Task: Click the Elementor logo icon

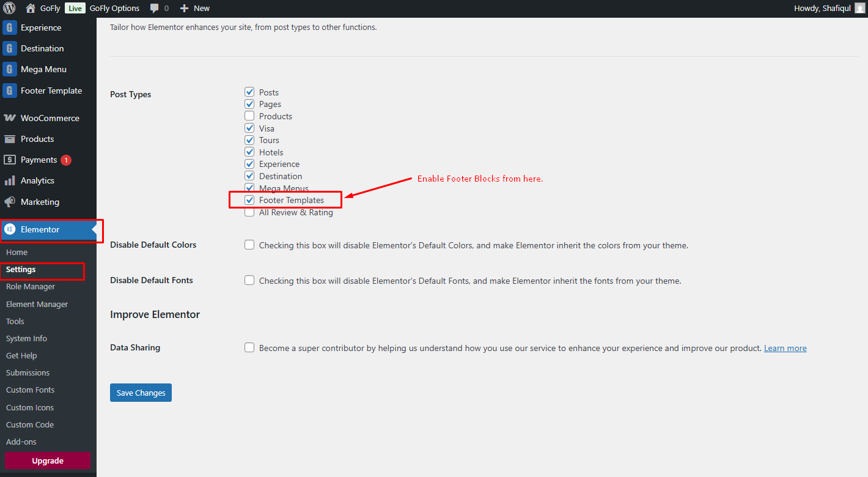Action: point(10,229)
